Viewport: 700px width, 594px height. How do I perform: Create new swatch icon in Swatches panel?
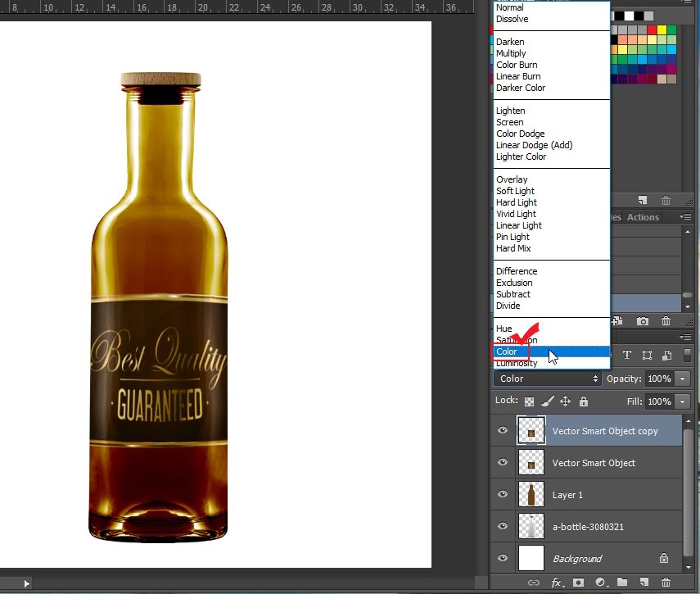(x=643, y=200)
